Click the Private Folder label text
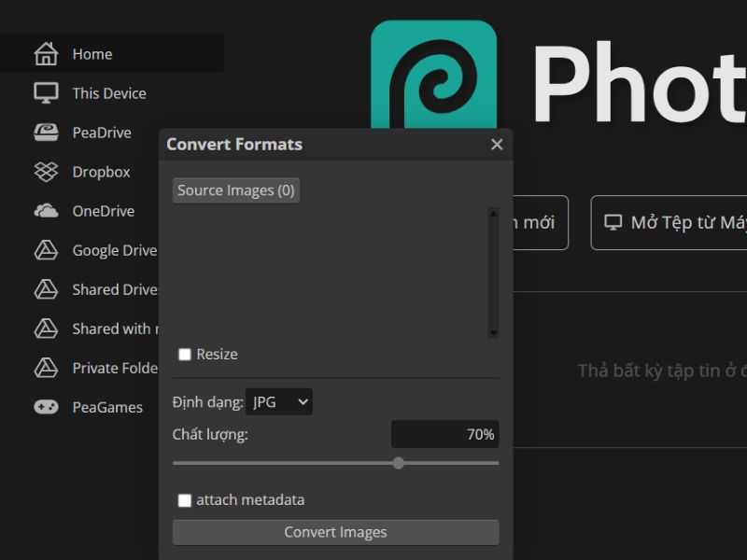Viewport: 747px width, 560px height. pos(115,368)
